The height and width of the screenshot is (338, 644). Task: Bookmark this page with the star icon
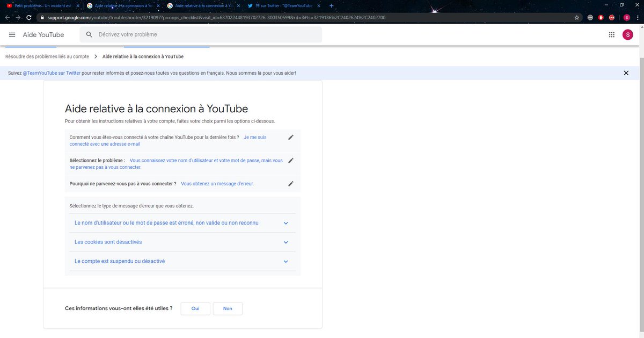[576, 17]
